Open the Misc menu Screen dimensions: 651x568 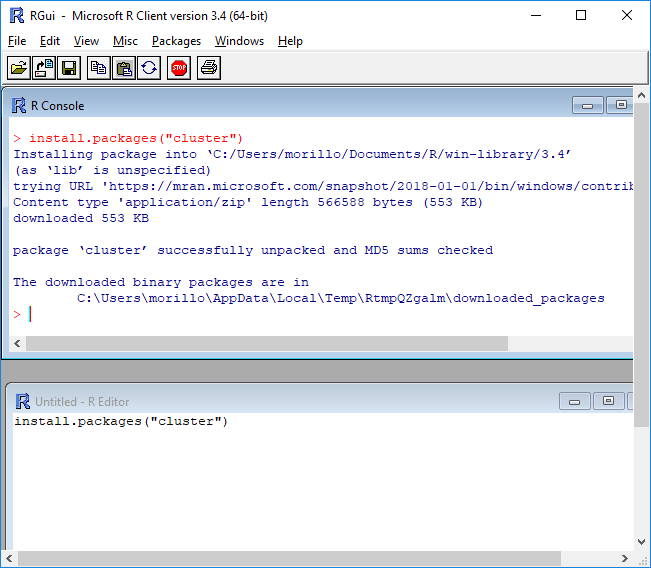tap(125, 41)
